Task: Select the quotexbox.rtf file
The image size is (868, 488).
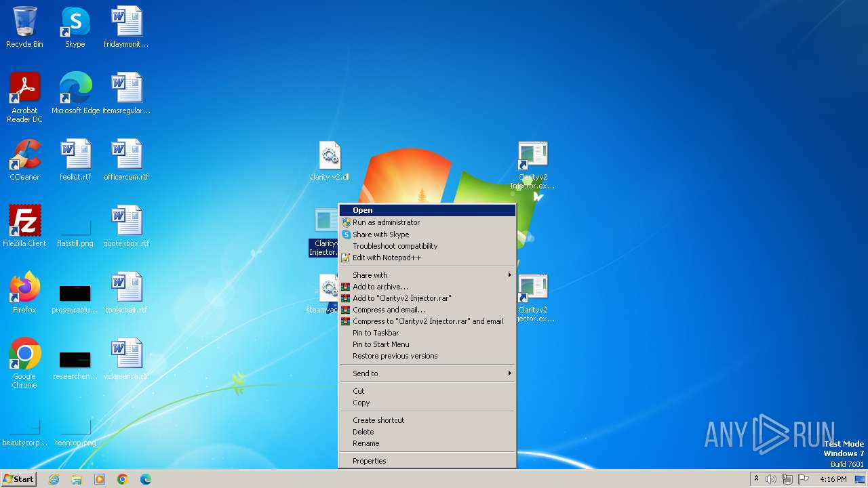Action: click(126, 226)
